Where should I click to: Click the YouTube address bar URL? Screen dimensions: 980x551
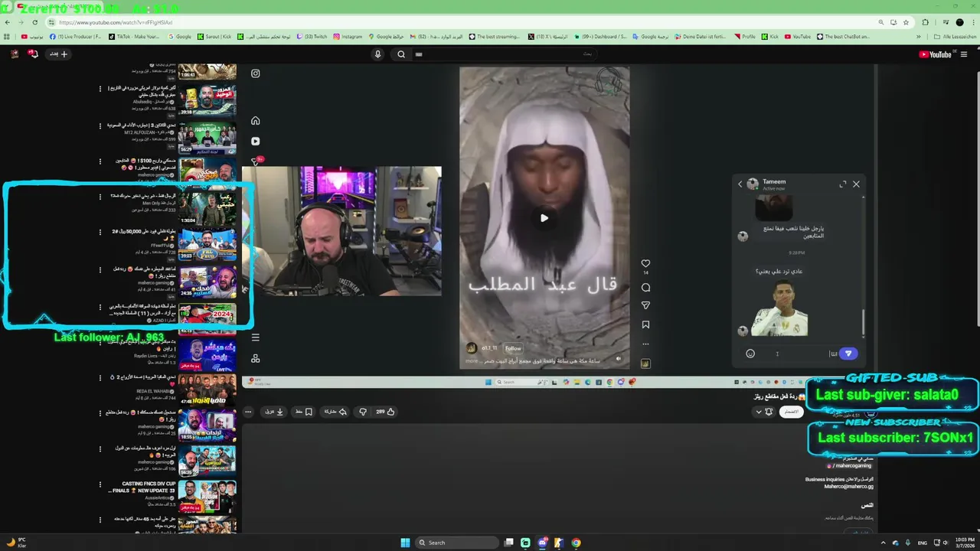pos(116,22)
